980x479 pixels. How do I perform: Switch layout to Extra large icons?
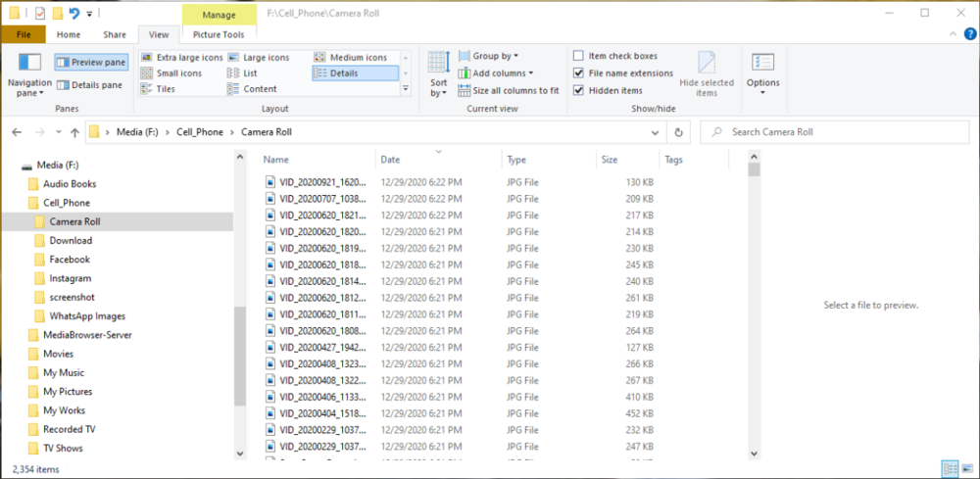[x=182, y=58]
